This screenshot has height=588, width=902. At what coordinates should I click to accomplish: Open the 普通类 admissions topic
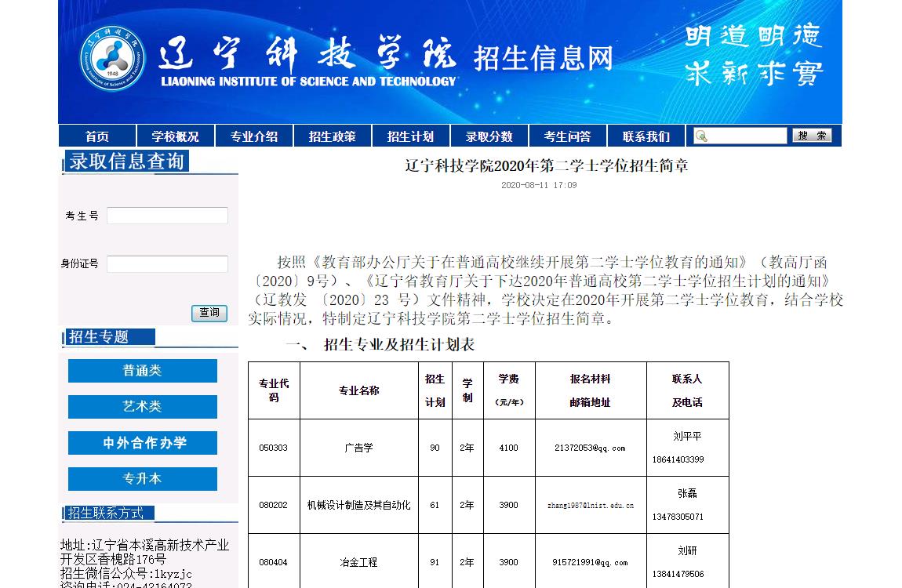[x=143, y=371]
